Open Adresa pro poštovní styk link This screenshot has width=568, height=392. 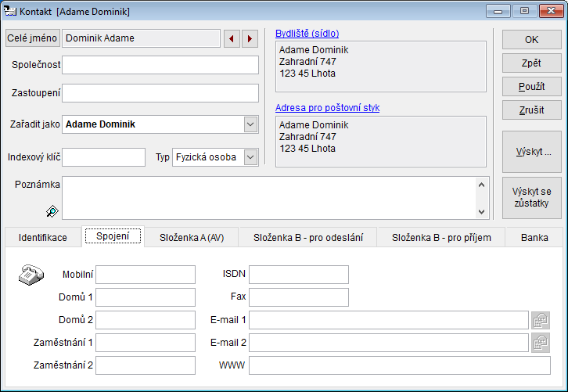[327, 108]
